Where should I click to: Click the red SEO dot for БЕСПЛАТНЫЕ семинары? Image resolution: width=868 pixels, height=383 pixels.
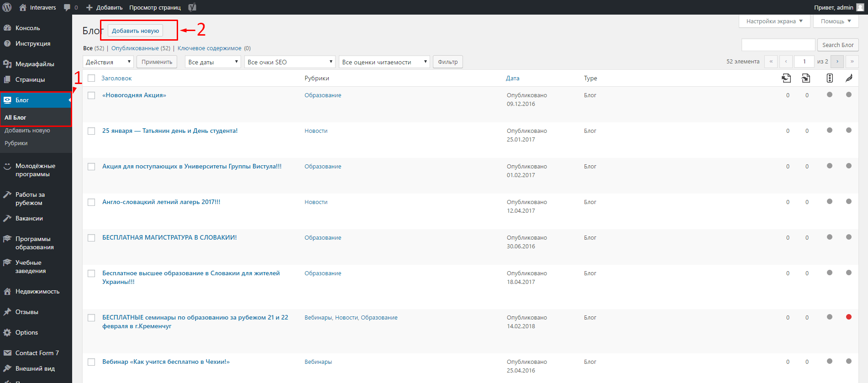[849, 317]
